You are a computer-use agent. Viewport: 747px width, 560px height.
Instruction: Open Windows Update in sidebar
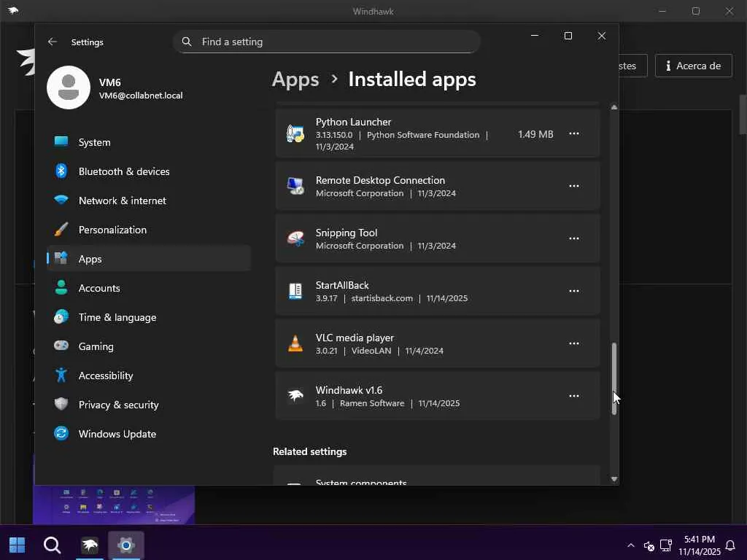tap(117, 434)
